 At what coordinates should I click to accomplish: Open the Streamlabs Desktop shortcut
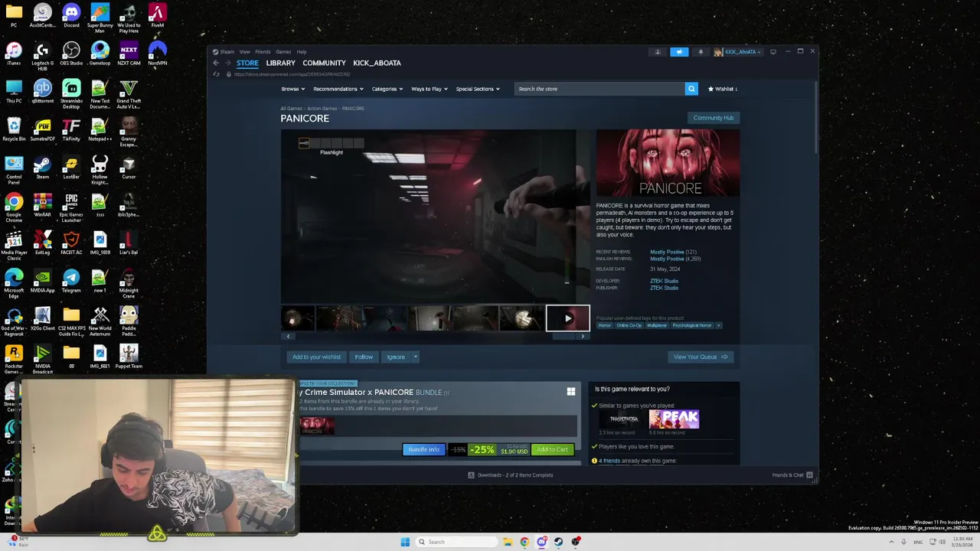[x=71, y=95]
